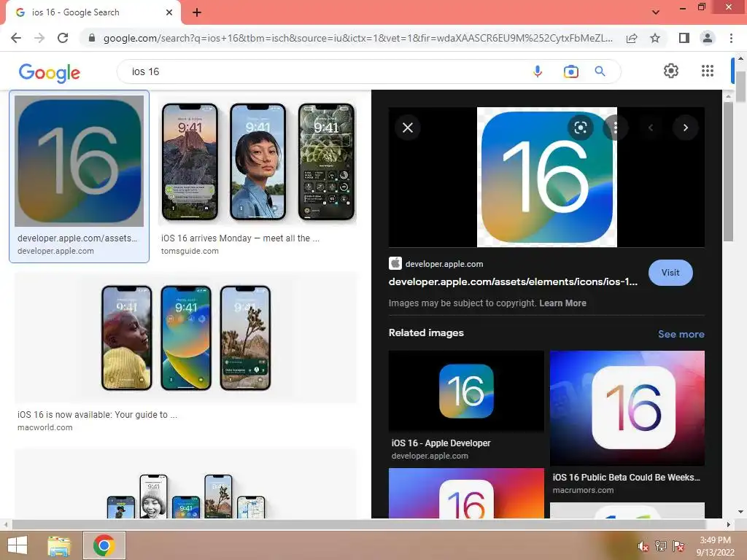Viewport: 747px width, 560px height.
Task: Share this page from address bar
Action: tap(632, 38)
